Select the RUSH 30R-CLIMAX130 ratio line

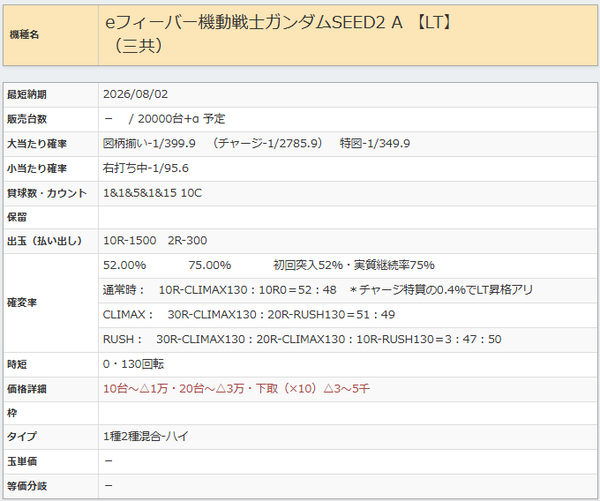coord(302,339)
